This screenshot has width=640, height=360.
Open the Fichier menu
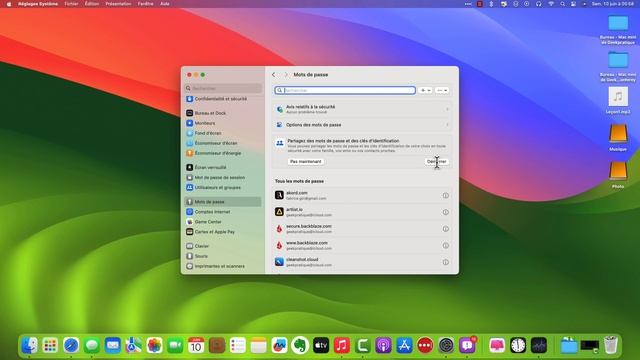(71, 4)
